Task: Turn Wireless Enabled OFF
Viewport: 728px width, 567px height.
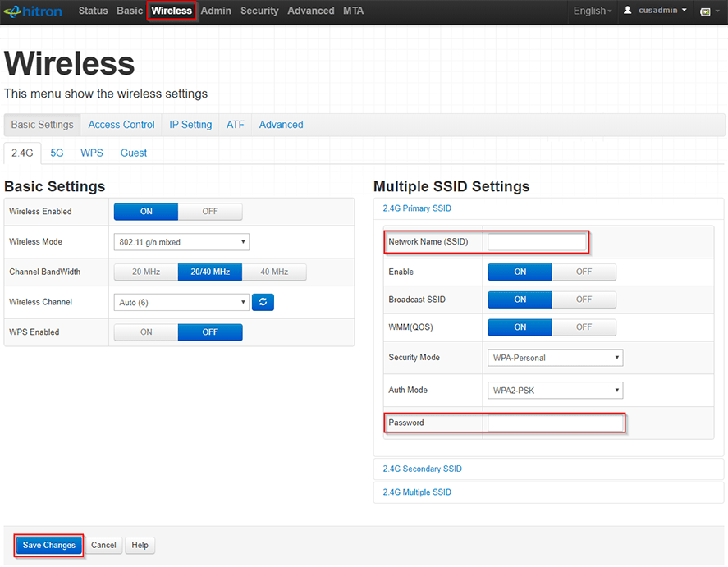Action: pos(210,212)
